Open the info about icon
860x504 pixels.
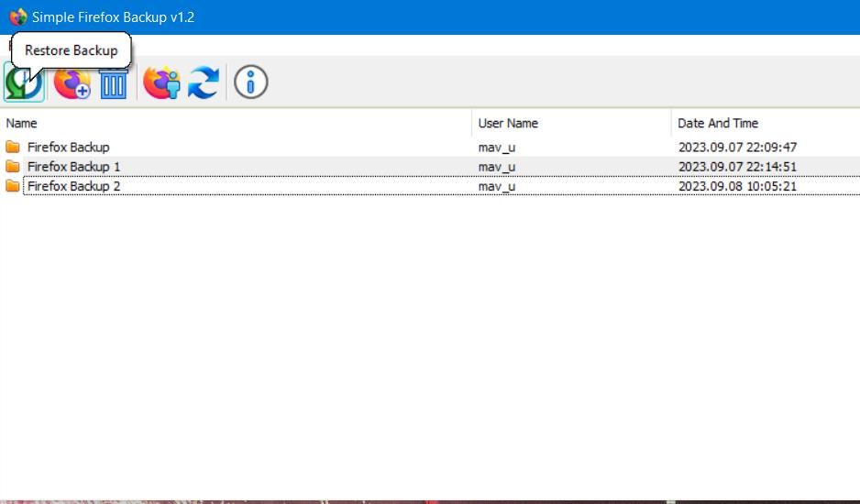250,83
